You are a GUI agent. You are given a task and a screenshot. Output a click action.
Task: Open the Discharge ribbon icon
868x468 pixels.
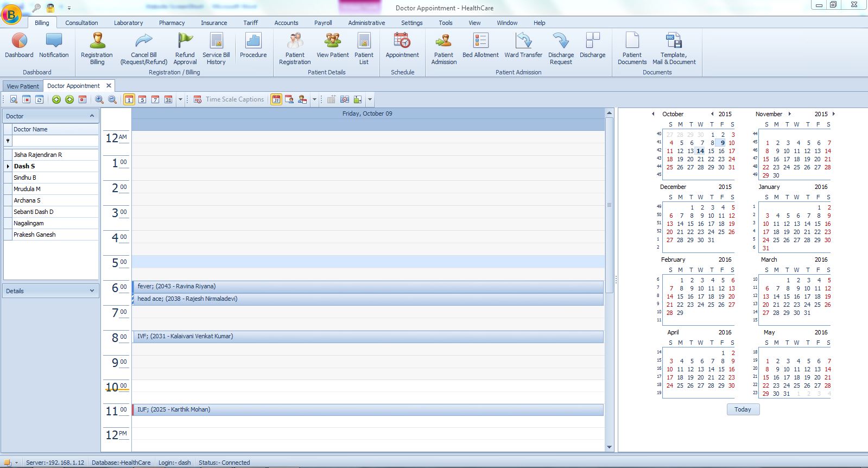[x=592, y=46]
